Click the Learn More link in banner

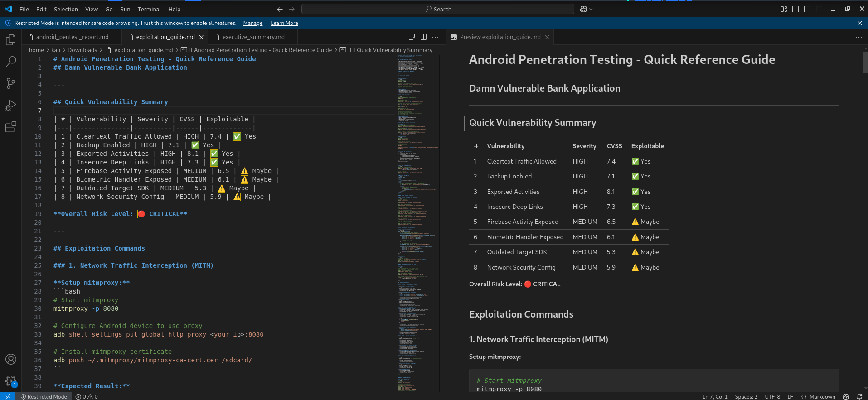[x=284, y=23]
